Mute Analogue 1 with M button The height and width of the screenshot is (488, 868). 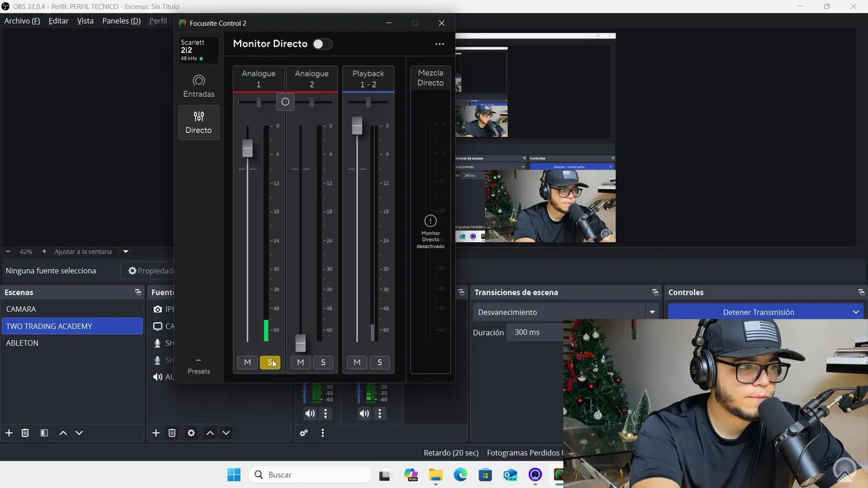coord(248,363)
